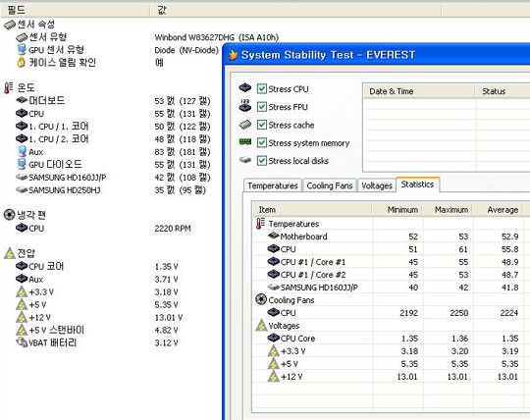Viewport: 530px width, 420px height.
Task: Select the Statistics tab
Action: 417,184
